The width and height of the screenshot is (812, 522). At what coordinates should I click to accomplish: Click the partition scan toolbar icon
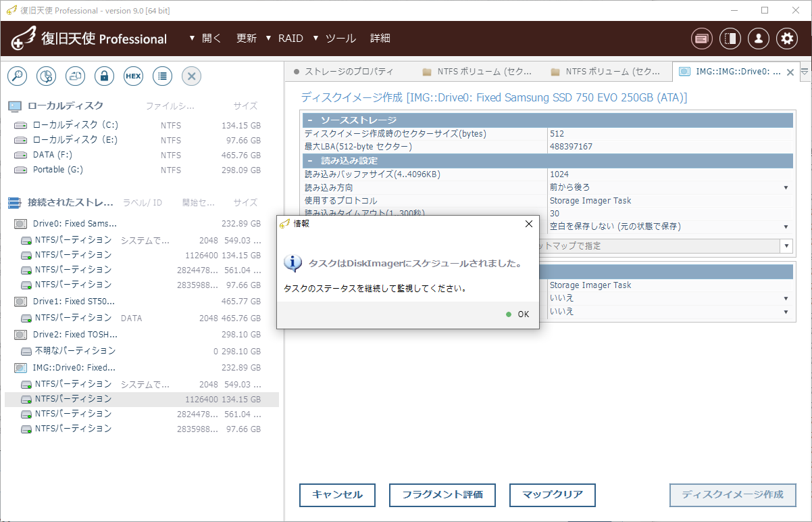tap(46, 76)
